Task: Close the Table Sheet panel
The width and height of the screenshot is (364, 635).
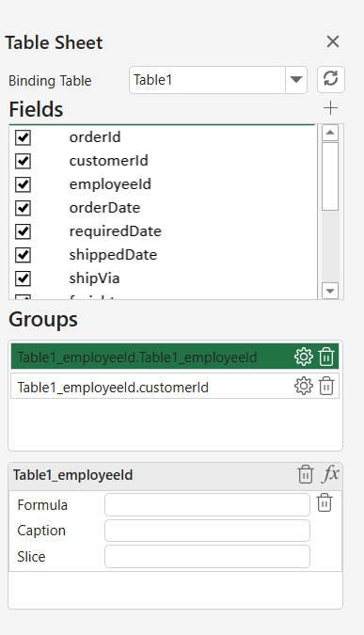Action: point(332,41)
